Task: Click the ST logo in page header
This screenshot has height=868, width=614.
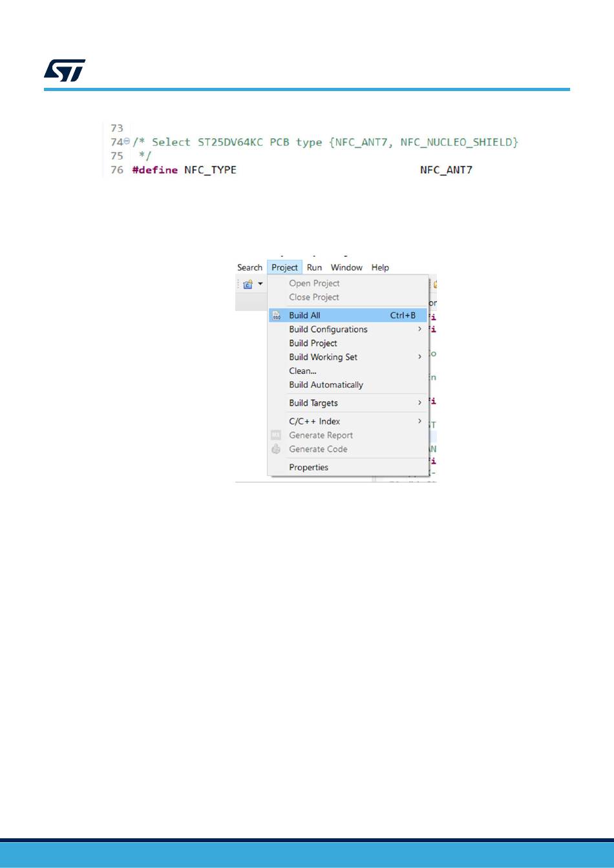Action: (x=65, y=70)
